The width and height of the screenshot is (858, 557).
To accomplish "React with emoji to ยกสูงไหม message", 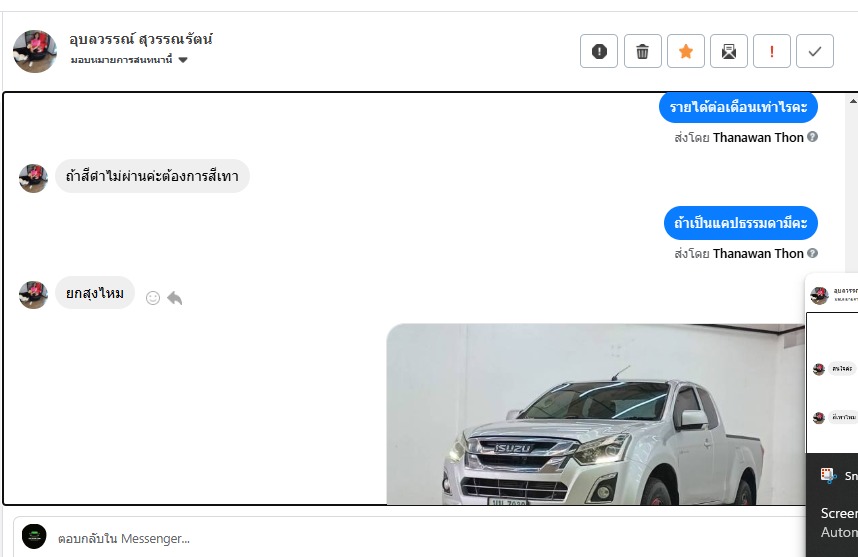I will tap(153, 298).
